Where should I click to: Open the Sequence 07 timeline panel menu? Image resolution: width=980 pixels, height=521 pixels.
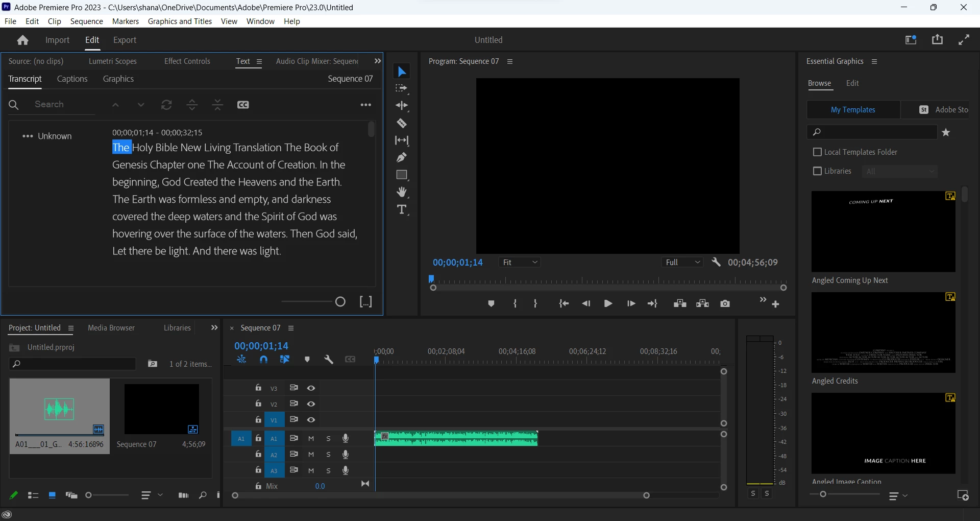click(x=291, y=328)
